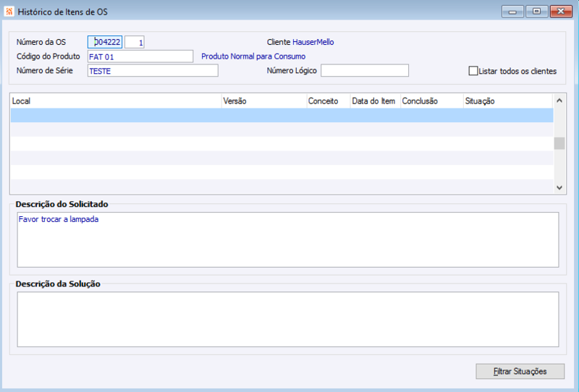
Task: Click the grid vertical scrollbar thumb
Action: 559,143
